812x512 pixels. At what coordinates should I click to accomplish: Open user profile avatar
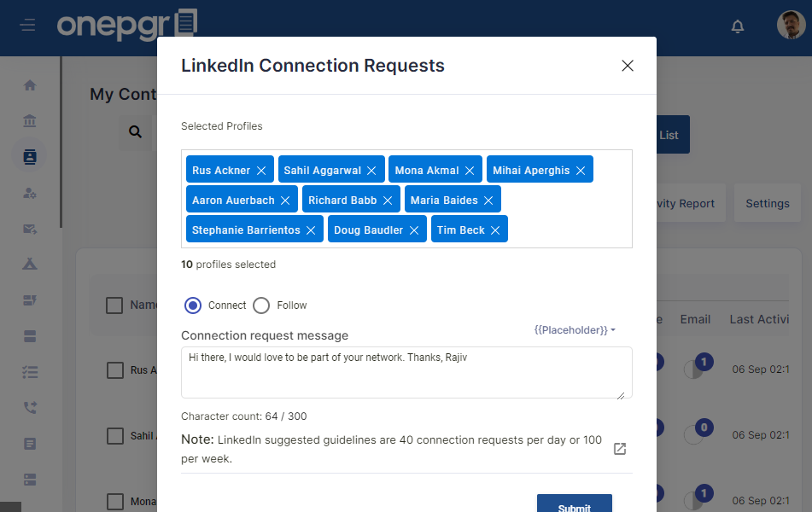[791, 25]
